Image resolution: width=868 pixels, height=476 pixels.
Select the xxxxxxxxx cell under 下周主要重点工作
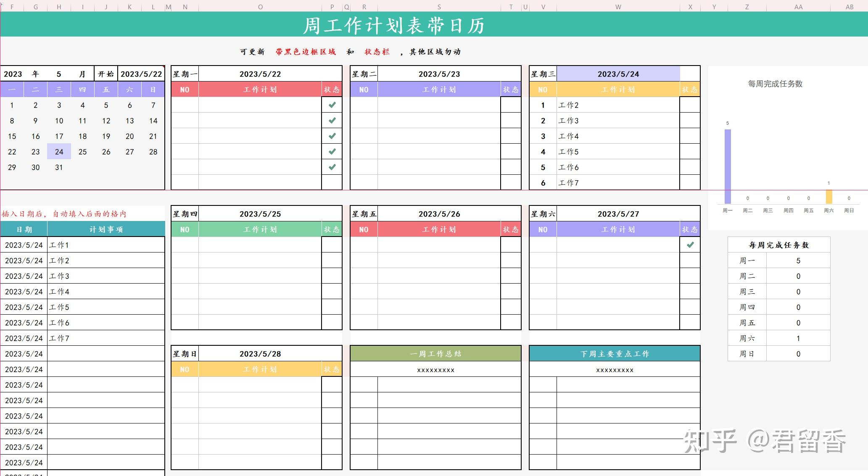click(x=615, y=370)
